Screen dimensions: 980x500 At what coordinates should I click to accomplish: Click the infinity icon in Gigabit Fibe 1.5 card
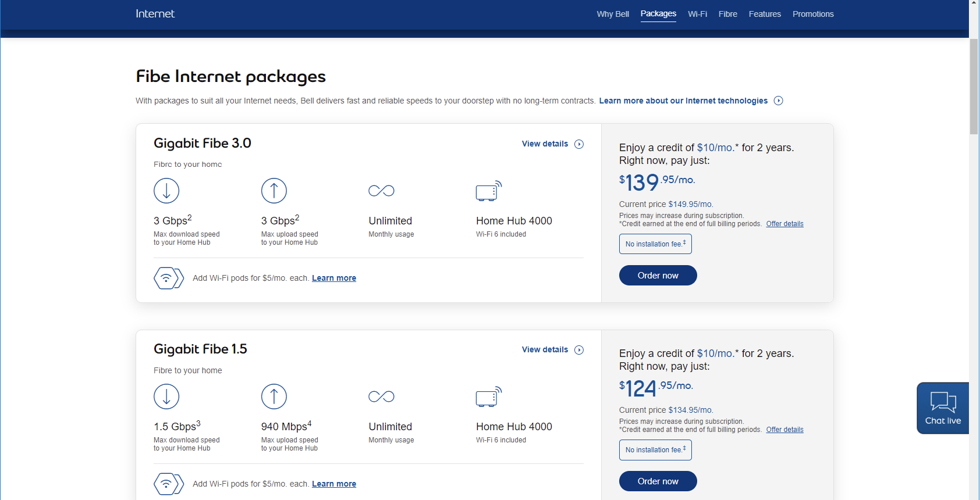[x=382, y=397]
